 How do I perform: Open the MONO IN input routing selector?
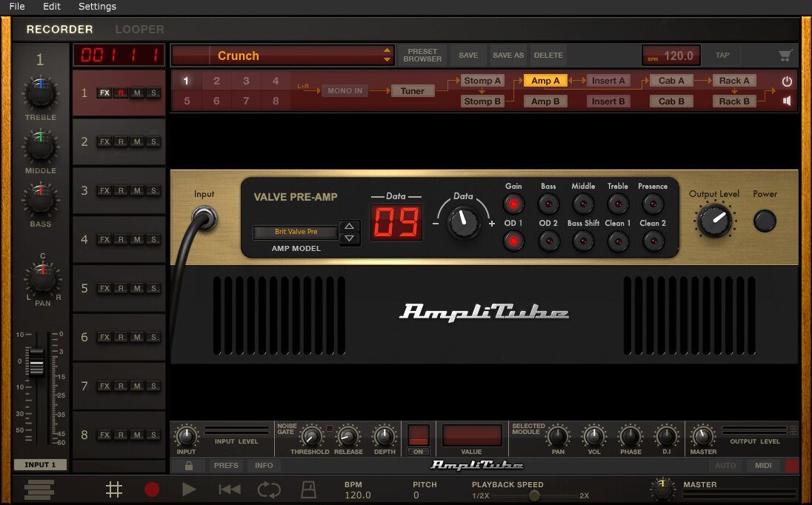point(345,90)
